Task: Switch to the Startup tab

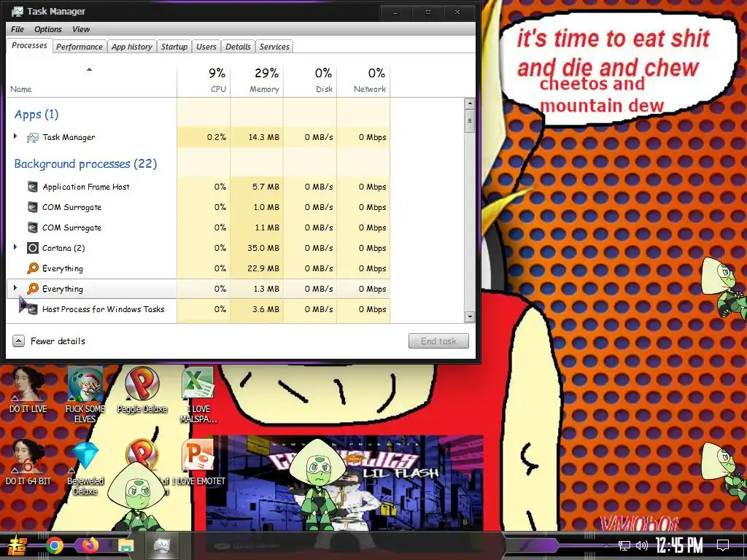Action: click(174, 47)
